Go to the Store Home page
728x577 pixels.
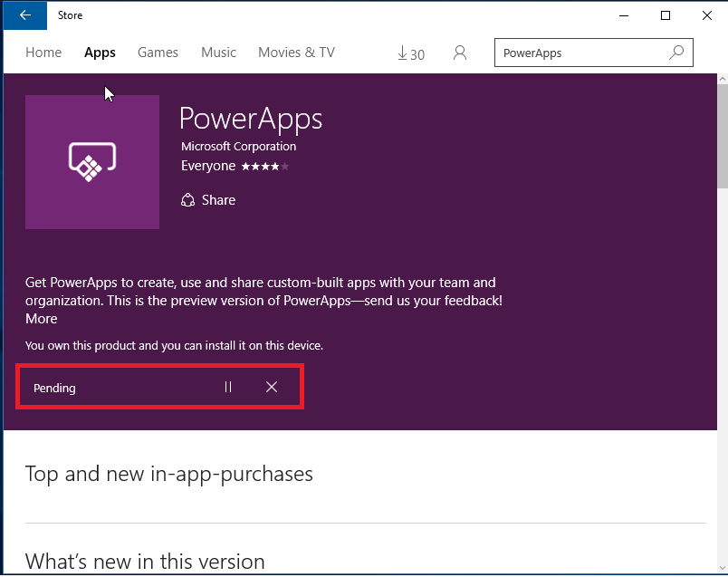(x=43, y=53)
